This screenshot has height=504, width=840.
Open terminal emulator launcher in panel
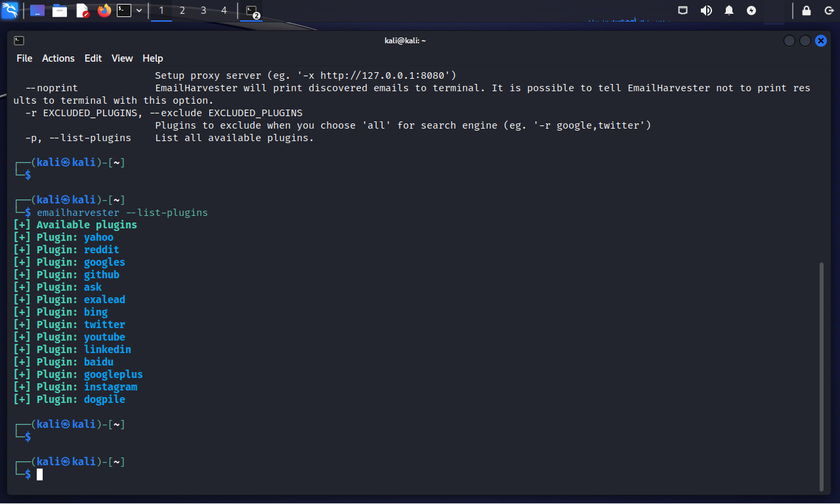(x=124, y=10)
